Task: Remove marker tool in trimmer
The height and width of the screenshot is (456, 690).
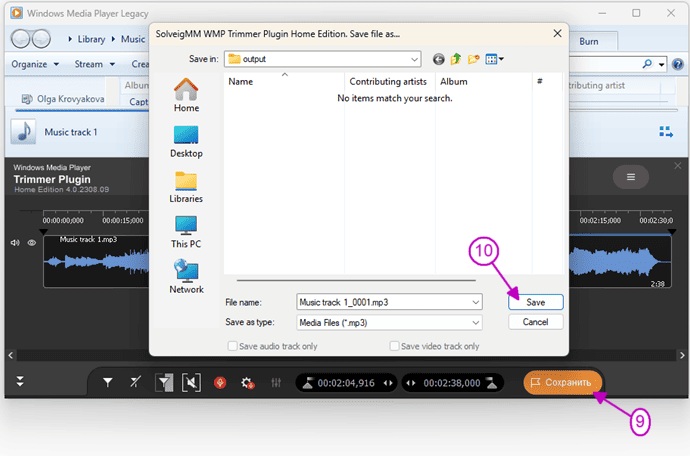Action: pyautogui.click(x=136, y=382)
